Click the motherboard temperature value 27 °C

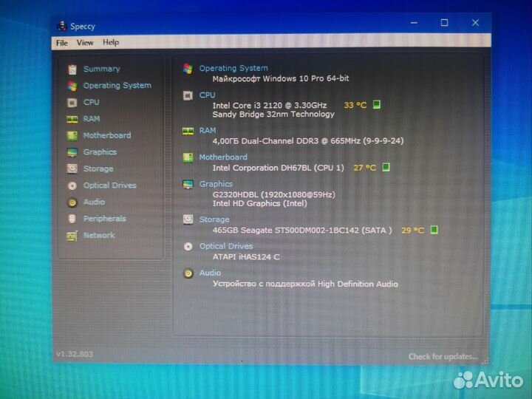[x=365, y=168]
